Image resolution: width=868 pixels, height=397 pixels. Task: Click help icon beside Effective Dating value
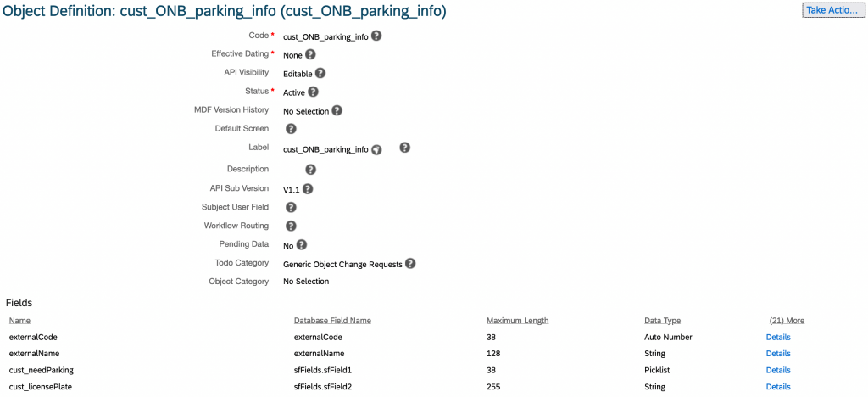click(310, 54)
